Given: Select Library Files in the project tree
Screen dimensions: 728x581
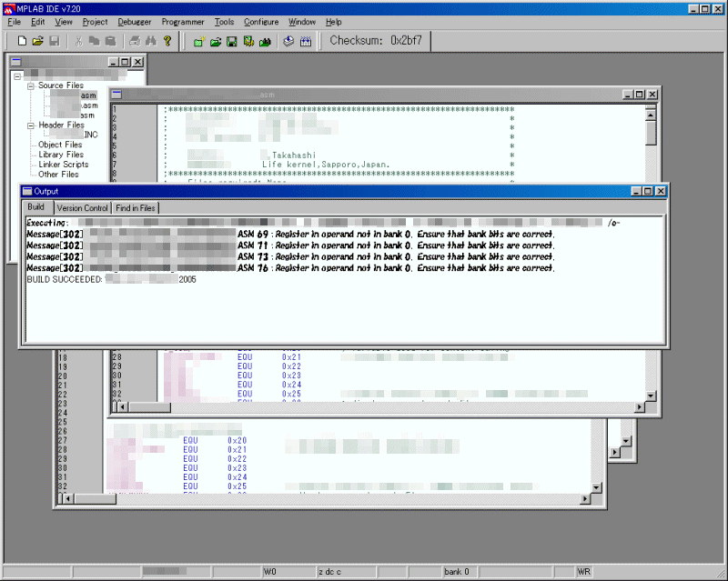Looking at the screenshot, I should [61, 154].
